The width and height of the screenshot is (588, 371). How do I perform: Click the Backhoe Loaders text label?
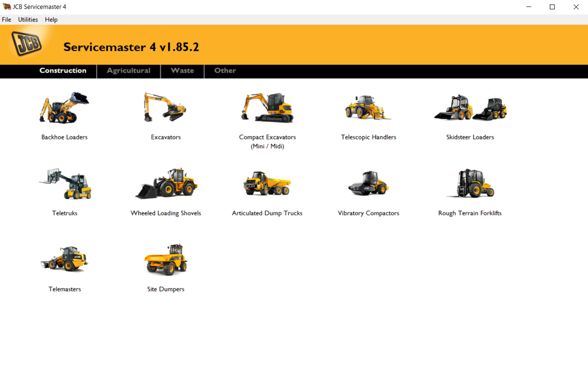tap(64, 137)
